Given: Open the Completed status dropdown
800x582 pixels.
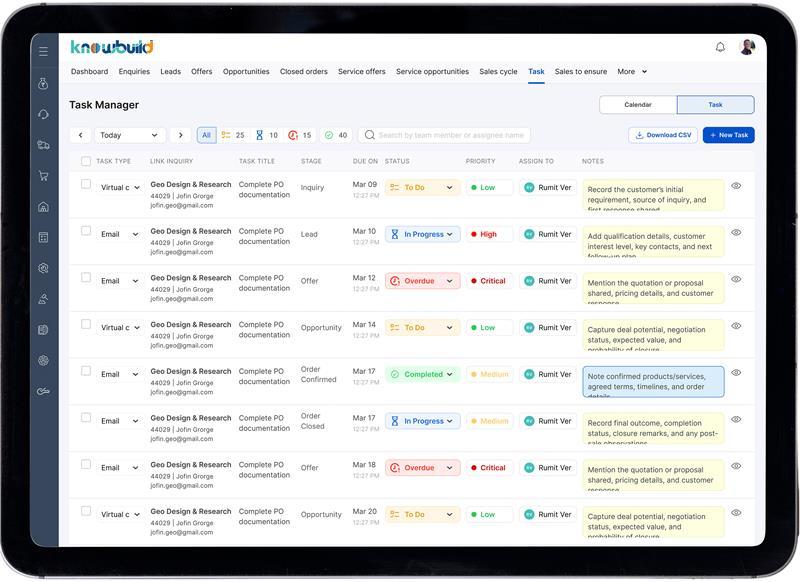Looking at the screenshot, I should point(422,374).
